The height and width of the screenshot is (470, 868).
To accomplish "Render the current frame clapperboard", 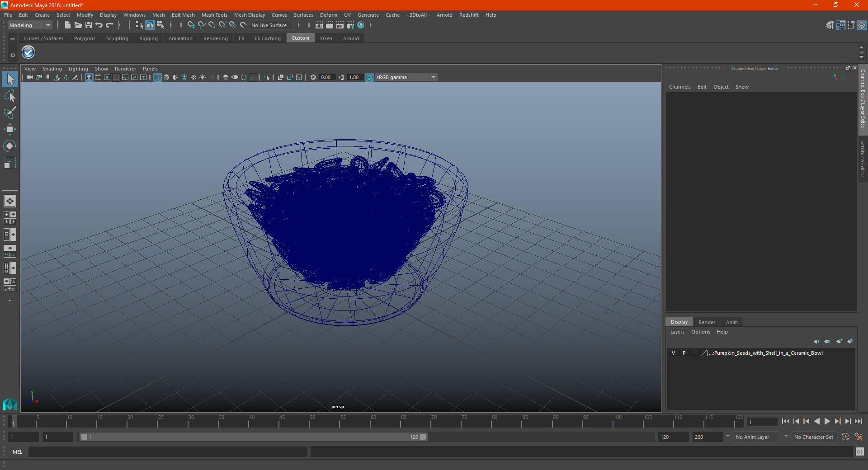I will pyautogui.click(x=330, y=25).
